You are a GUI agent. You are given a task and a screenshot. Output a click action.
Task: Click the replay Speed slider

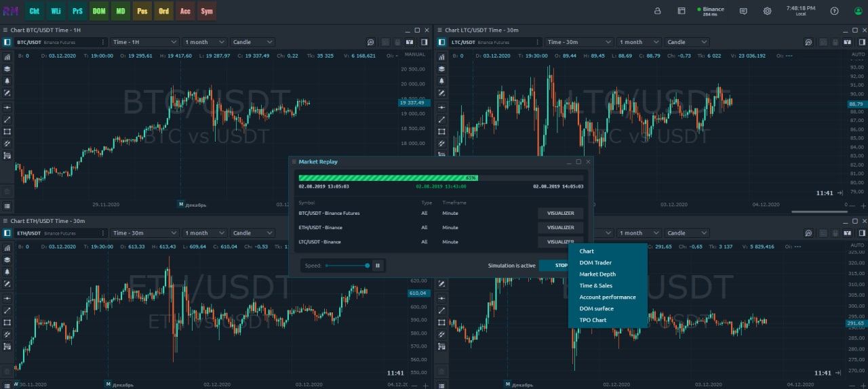point(347,266)
